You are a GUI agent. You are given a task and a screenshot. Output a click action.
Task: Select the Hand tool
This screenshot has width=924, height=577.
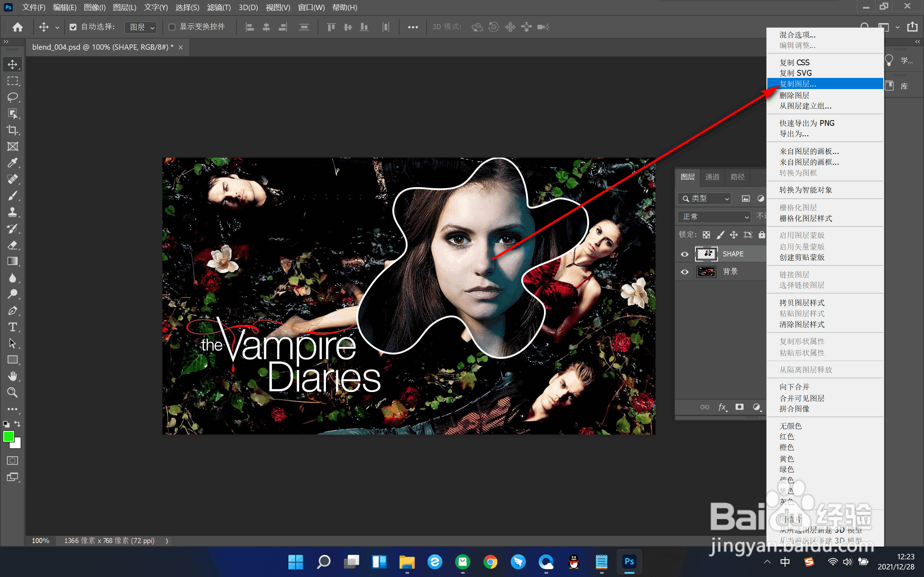pos(12,376)
